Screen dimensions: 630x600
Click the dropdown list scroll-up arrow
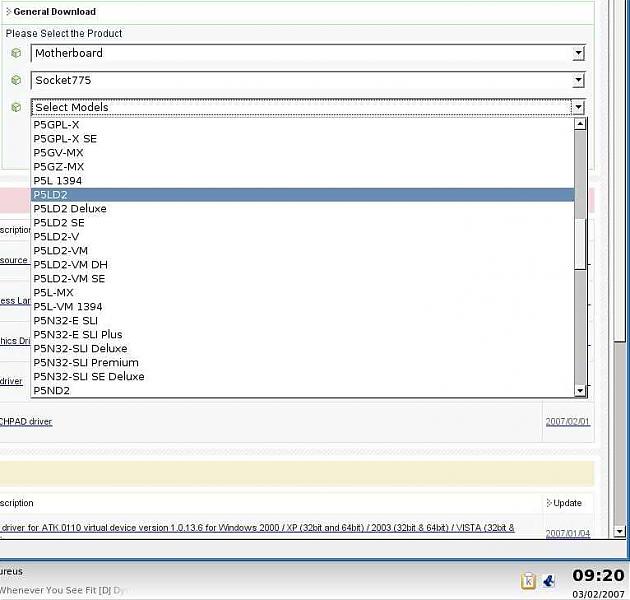[580, 125]
